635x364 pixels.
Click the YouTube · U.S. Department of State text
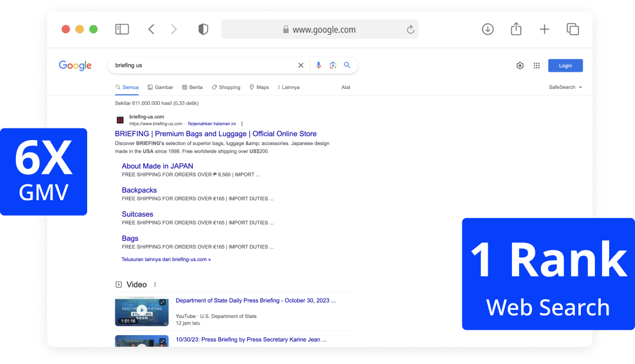tap(216, 316)
